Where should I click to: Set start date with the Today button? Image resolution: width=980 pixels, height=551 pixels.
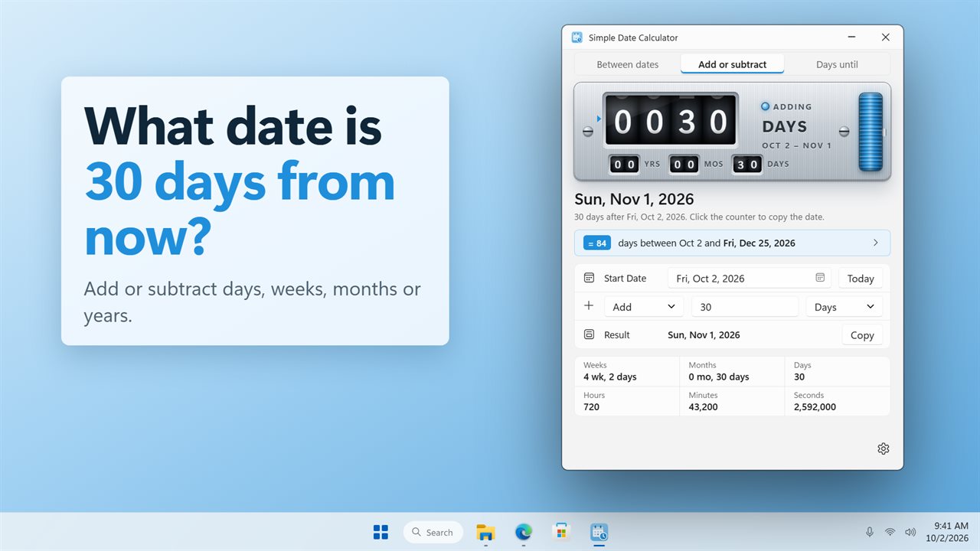[861, 279]
